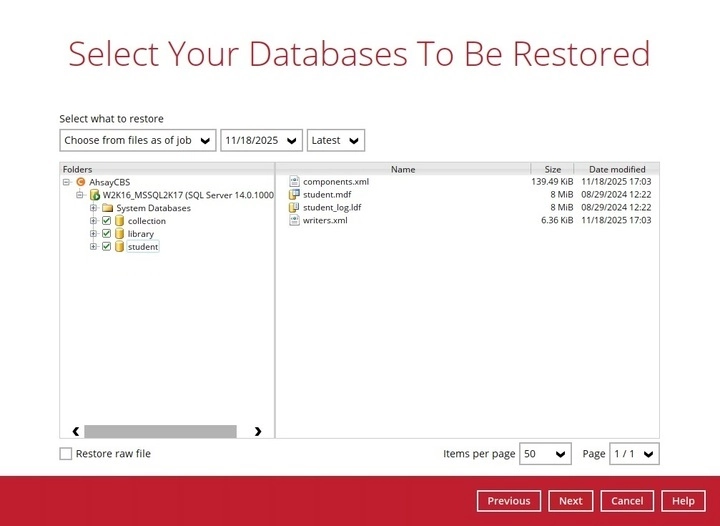
Task: Expand the System Databases tree node
Action: coord(93,208)
